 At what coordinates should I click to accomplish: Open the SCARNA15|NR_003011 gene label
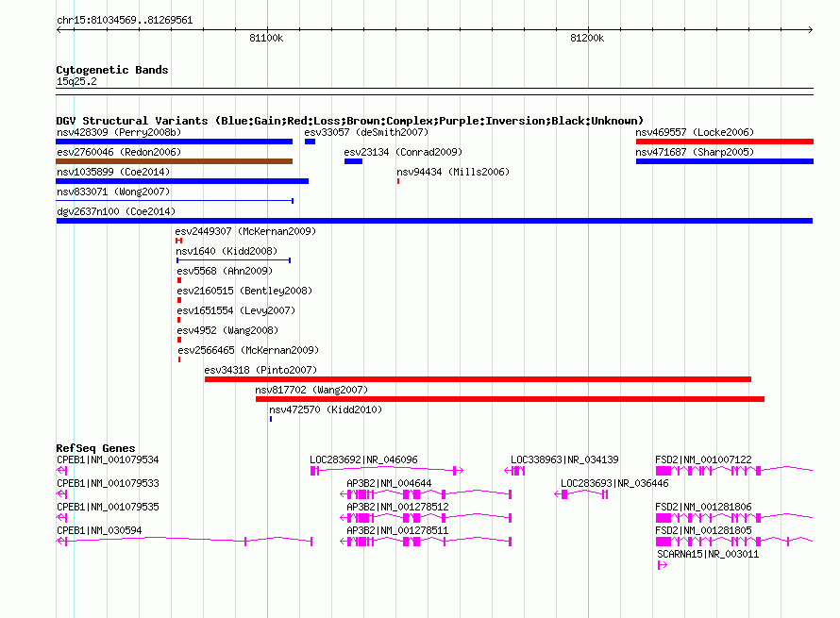[708, 554]
